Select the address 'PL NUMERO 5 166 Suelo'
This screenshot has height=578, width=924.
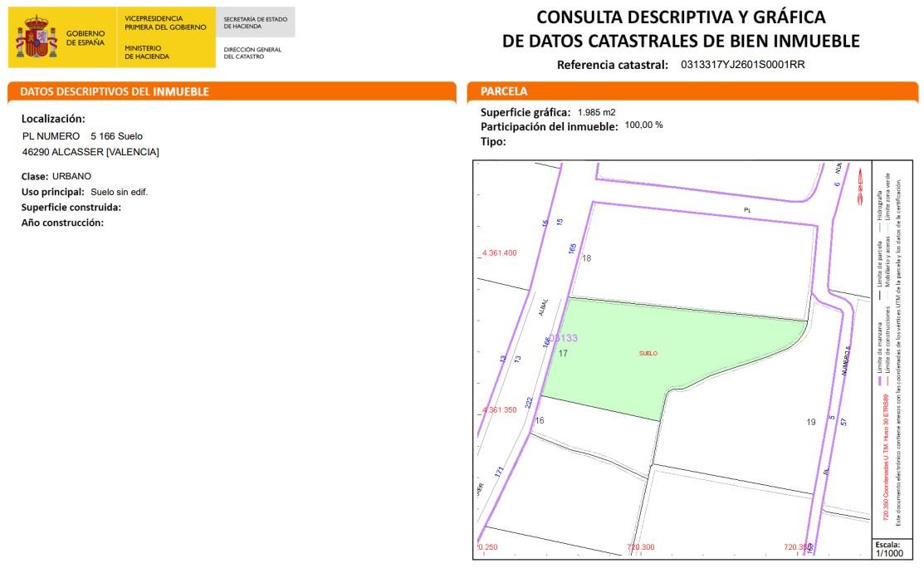82,136
